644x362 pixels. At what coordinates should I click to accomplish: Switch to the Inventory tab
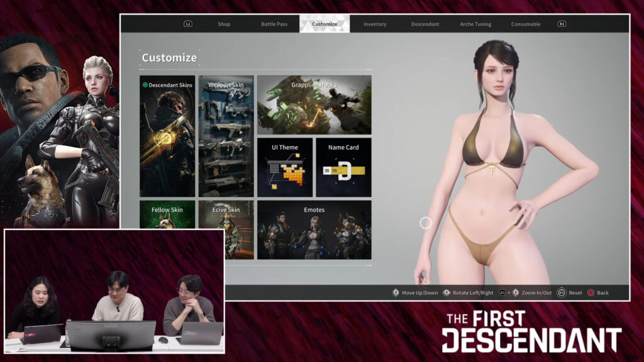(375, 23)
